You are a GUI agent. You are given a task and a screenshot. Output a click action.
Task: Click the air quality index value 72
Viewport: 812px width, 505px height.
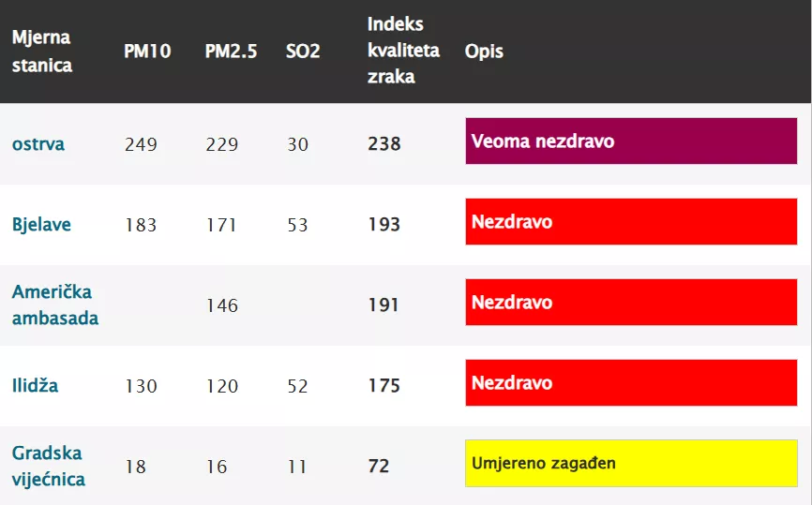(379, 467)
